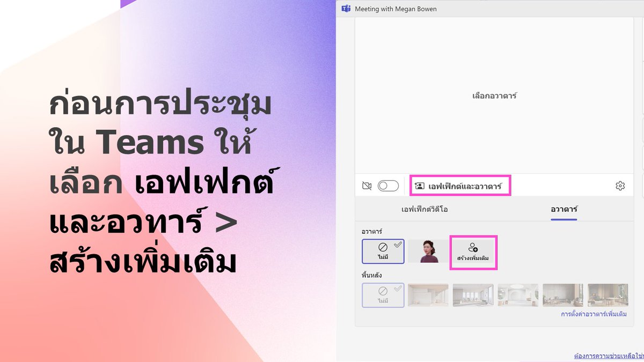Click the พื้นหลัง section heading
This screenshot has width=644, height=362.
pyautogui.click(x=371, y=275)
